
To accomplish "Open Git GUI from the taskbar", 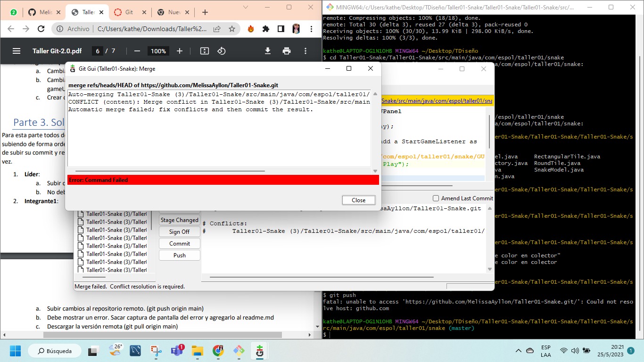I will 259,351.
